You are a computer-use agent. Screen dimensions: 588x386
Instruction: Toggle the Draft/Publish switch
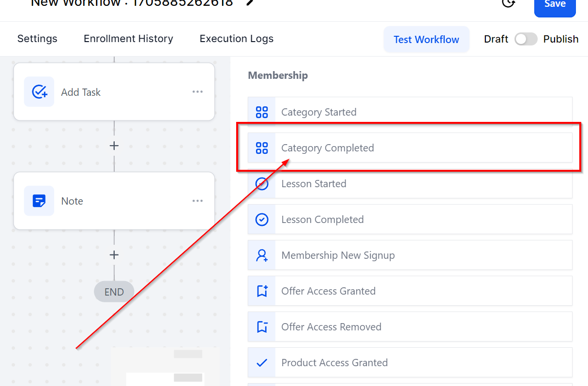(x=526, y=39)
